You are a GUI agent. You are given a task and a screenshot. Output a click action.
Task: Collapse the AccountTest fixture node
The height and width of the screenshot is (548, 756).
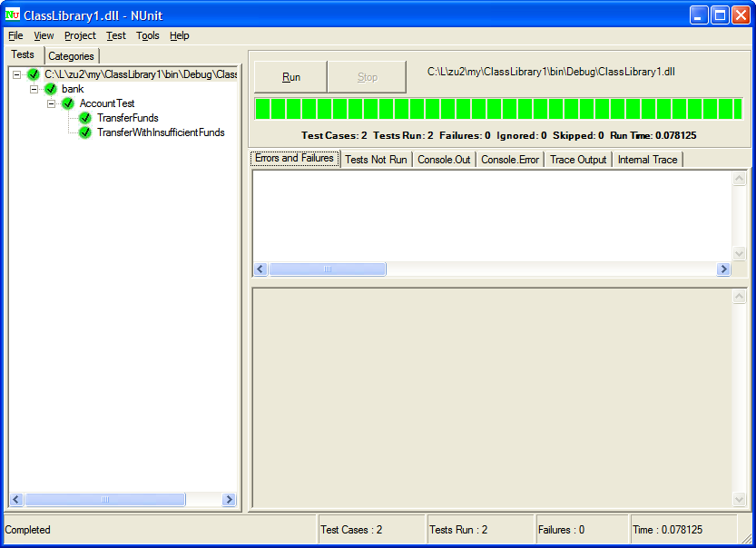[x=52, y=103]
